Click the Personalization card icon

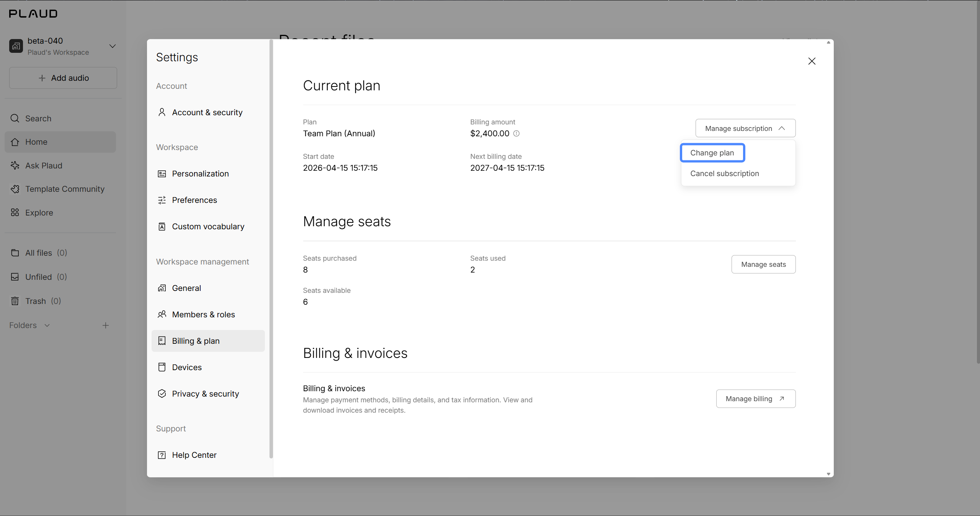162,174
